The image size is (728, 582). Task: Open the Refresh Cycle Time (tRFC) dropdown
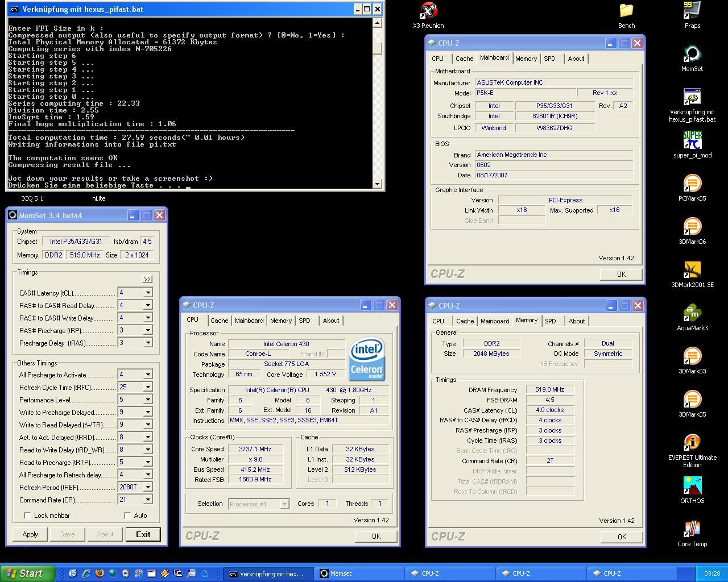coord(148,387)
